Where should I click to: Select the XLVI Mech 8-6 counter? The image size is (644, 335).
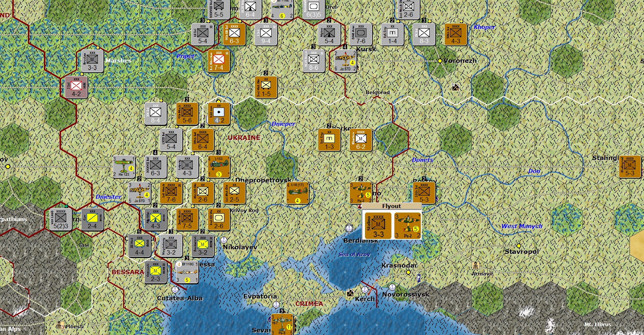click(x=314, y=61)
